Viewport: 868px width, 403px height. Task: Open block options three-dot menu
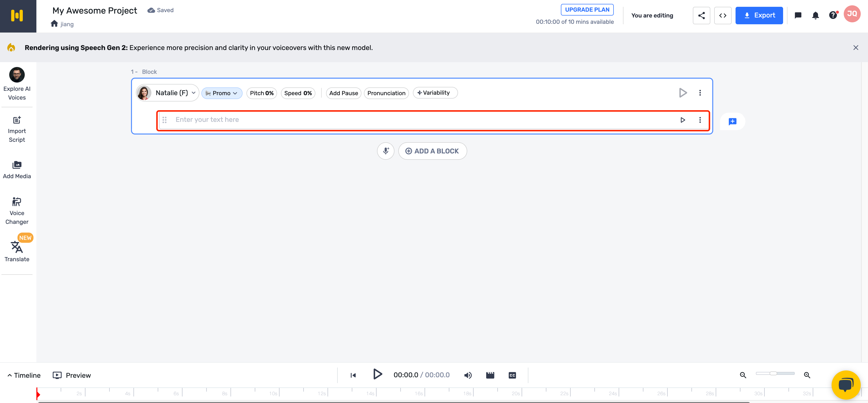coord(700,93)
